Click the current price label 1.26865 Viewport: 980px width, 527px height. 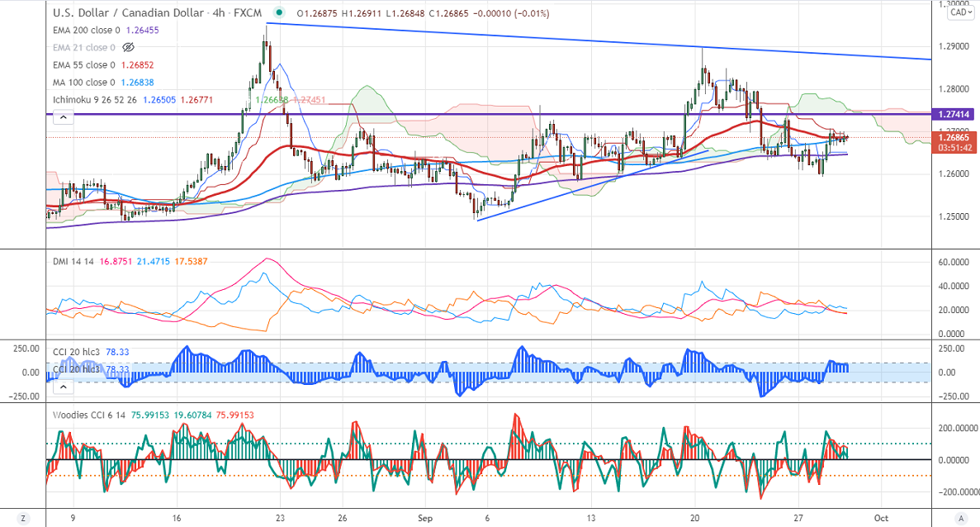(x=953, y=138)
